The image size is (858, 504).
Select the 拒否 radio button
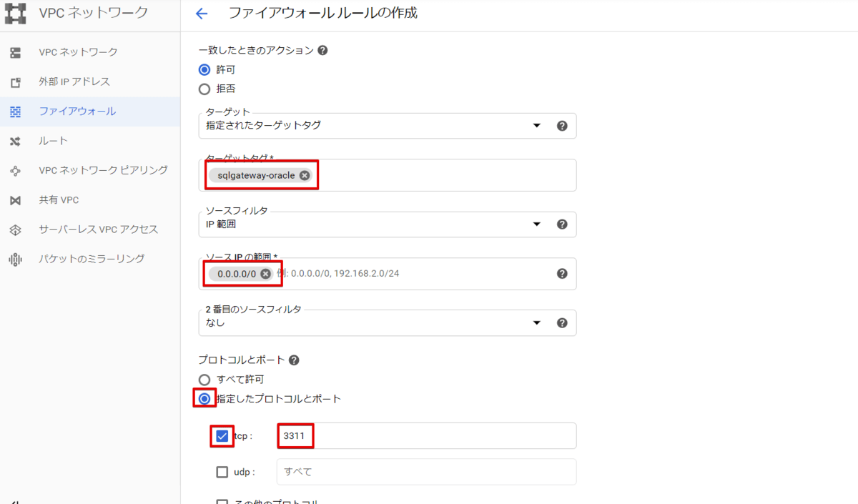[204, 89]
